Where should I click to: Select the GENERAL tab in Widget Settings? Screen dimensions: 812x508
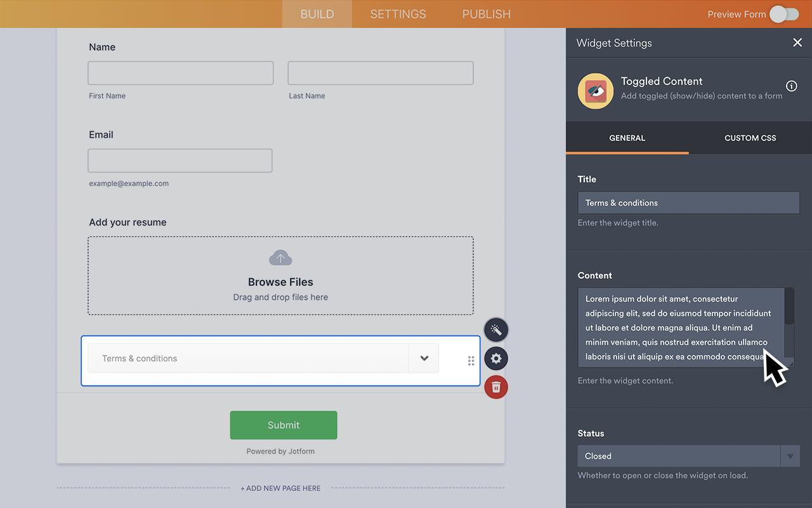tap(627, 138)
